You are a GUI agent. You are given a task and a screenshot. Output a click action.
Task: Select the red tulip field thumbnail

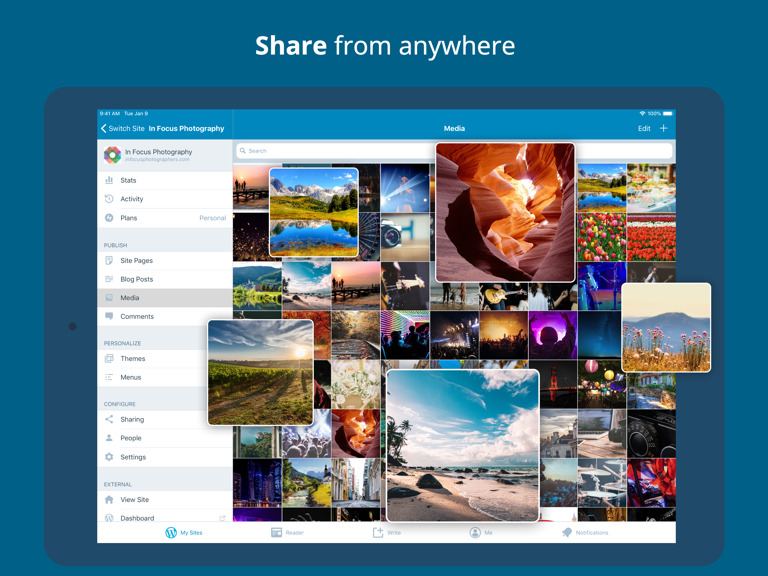651,237
